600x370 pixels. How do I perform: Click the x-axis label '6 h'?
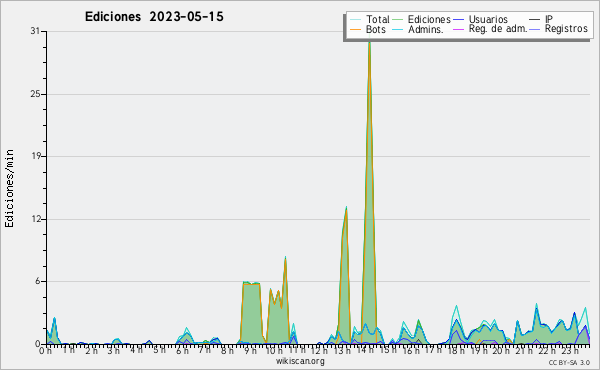(182, 351)
